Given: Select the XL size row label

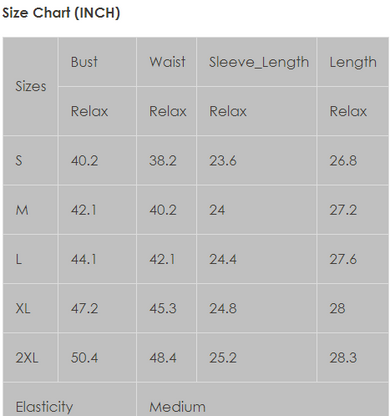Looking at the screenshot, I should [x=23, y=308].
